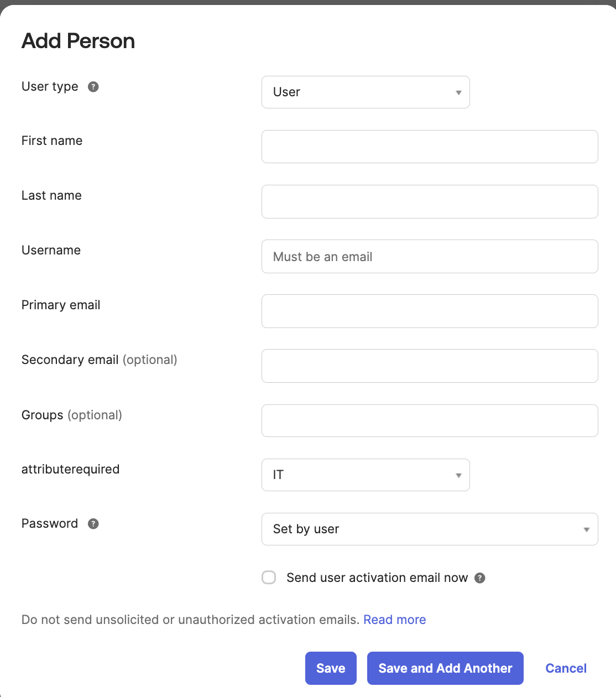The image size is (616, 697).
Task: Click the Password help question-mark icon
Action: coord(93,524)
